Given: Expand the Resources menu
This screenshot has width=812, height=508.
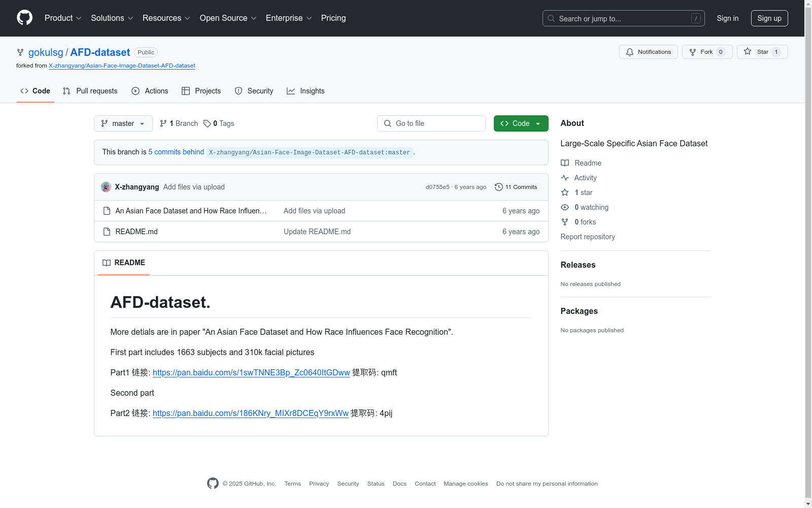Looking at the screenshot, I should (x=166, y=18).
